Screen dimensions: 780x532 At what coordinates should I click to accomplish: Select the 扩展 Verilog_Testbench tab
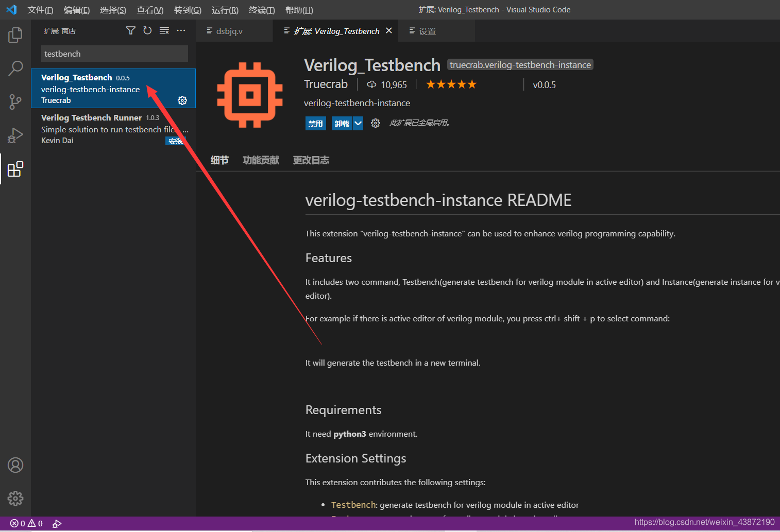pyautogui.click(x=336, y=31)
